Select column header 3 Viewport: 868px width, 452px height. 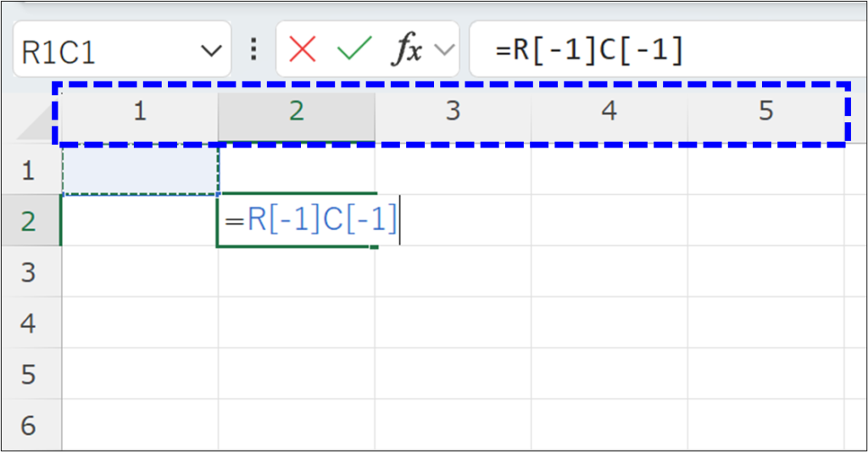(x=453, y=111)
